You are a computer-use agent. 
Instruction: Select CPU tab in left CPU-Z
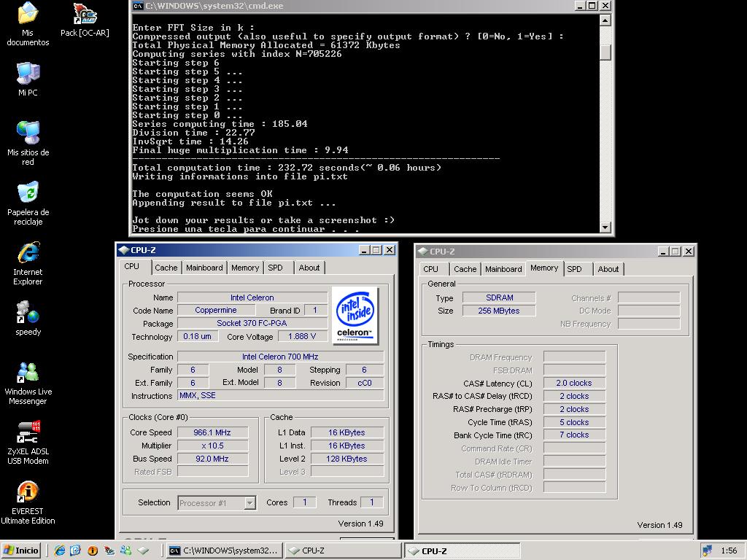pyautogui.click(x=132, y=267)
